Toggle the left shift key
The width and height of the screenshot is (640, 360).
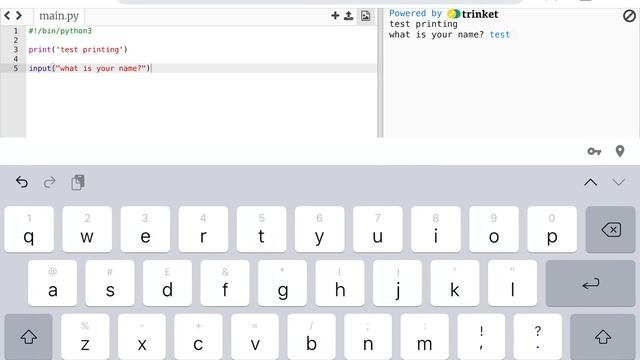[x=29, y=337]
